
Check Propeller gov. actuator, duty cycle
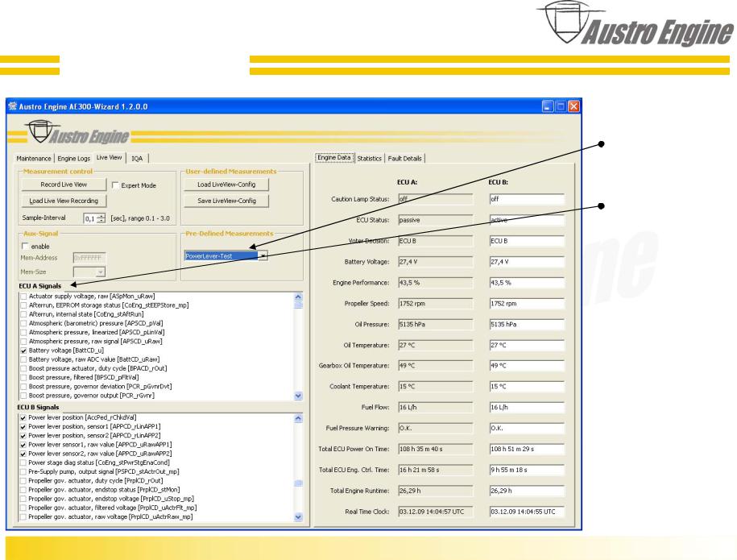pos(23,481)
